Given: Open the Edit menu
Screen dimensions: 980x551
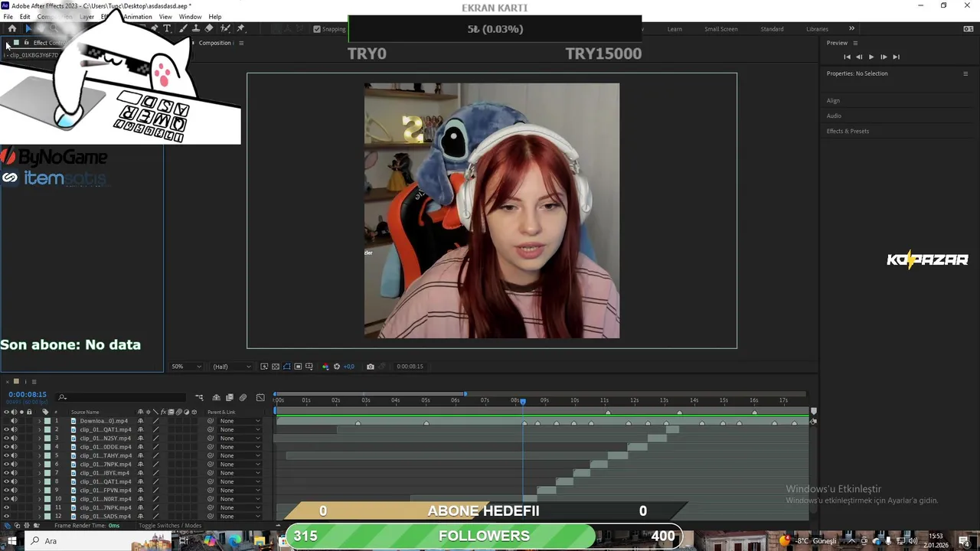Looking at the screenshot, I should tap(25, 17).
